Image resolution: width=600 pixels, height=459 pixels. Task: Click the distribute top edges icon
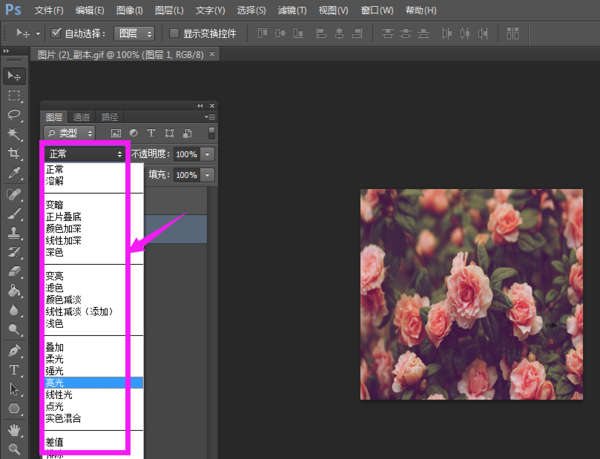(387, 34)
